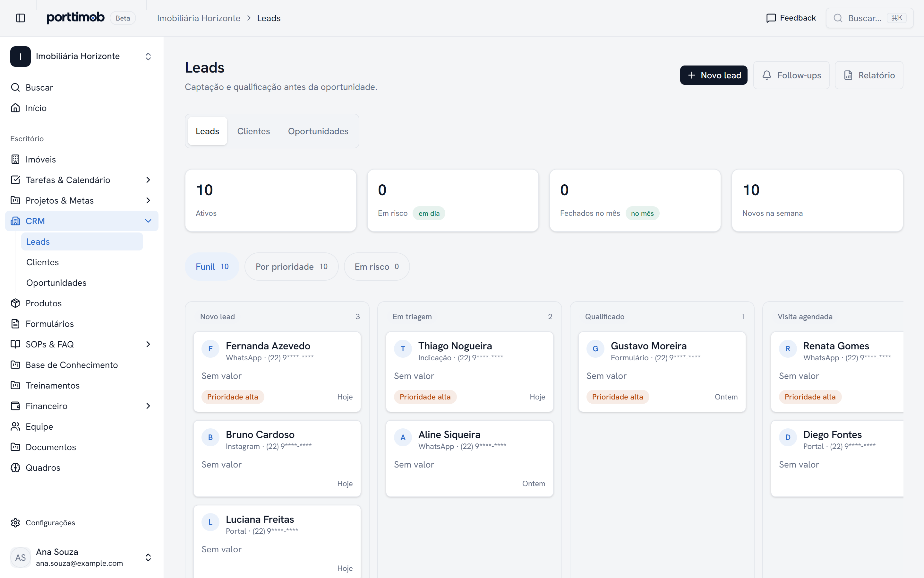Expand Financeiro submenu
This screenshot has width=924, height=578.
point(148,406)
